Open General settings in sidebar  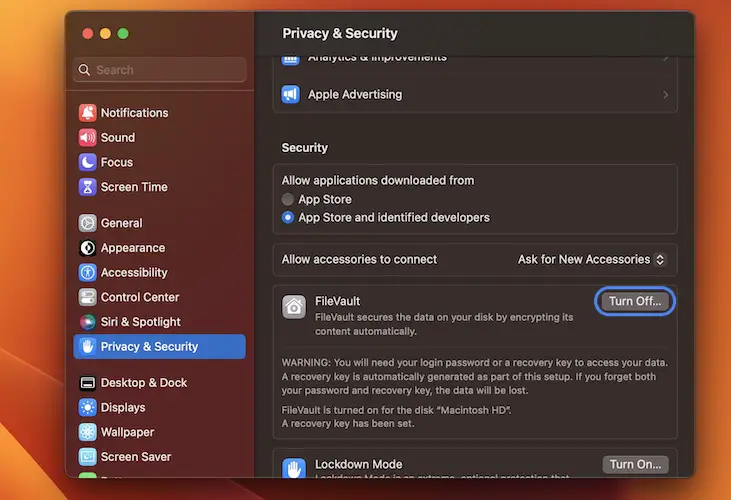pyautogui.click(x=121, y=223)
